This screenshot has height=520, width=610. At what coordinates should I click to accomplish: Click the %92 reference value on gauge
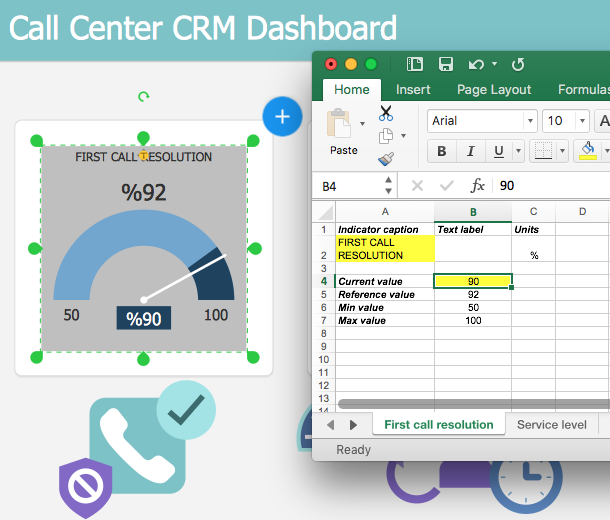(144, 192)
